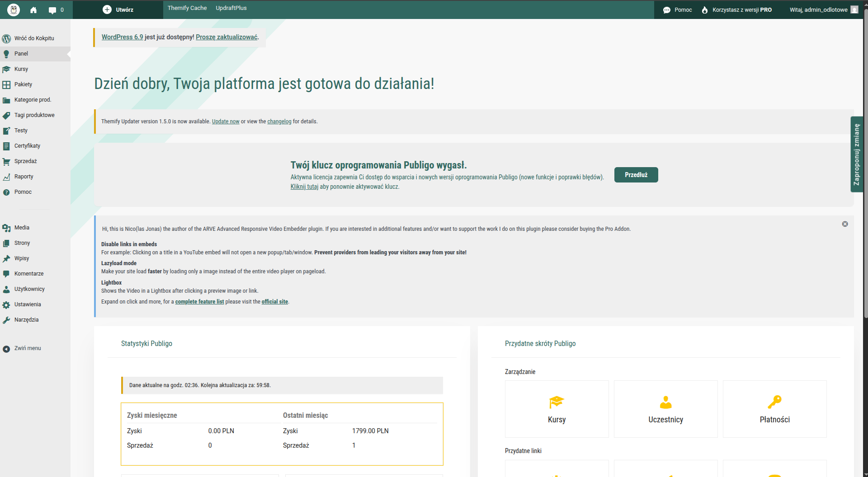Click the WordPress icon for Wróć do Kokpitu
868x477 pixels.
point(6,38)
